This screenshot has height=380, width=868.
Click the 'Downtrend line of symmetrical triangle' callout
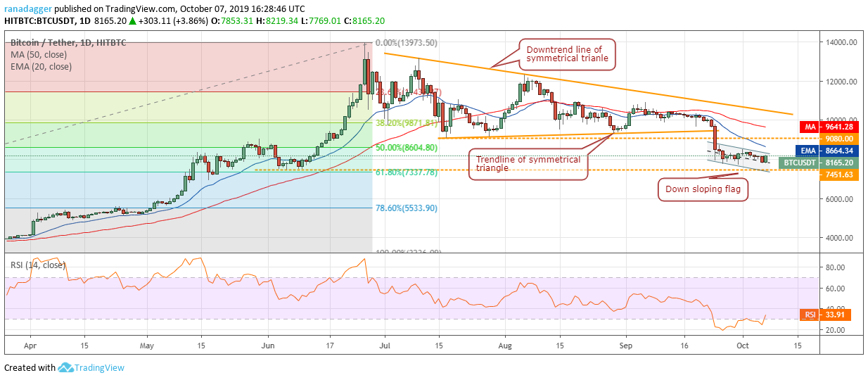(566, 54)
